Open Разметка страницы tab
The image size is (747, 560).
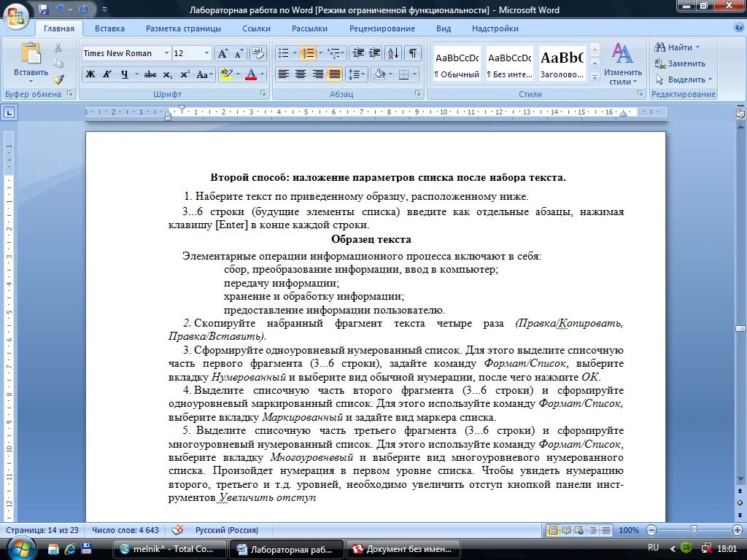(x=183, y=28)
